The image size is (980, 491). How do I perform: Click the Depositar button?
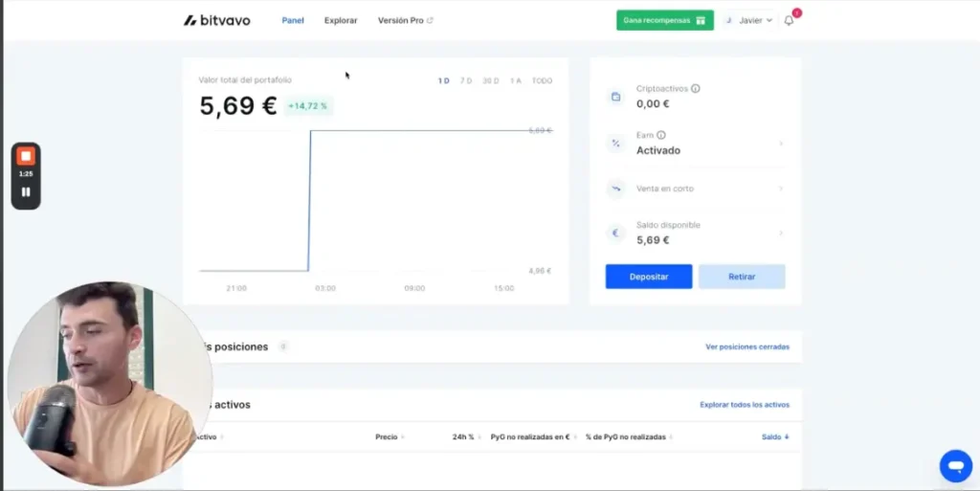tap(649, 277)
